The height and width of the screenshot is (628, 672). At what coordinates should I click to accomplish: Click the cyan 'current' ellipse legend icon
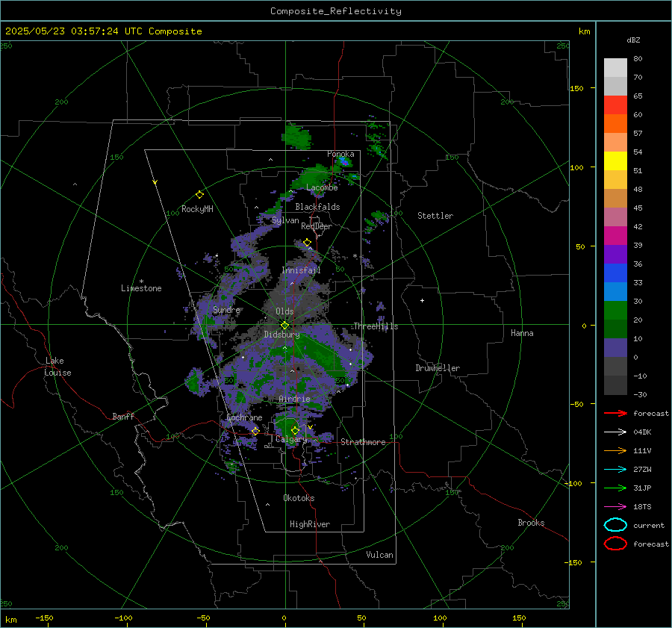615,525
